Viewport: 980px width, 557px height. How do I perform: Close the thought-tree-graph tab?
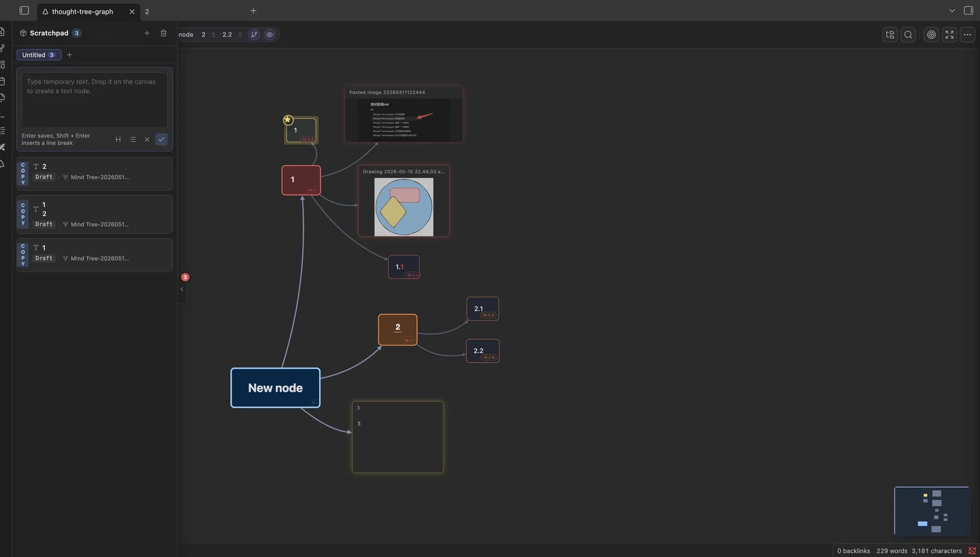132,11
